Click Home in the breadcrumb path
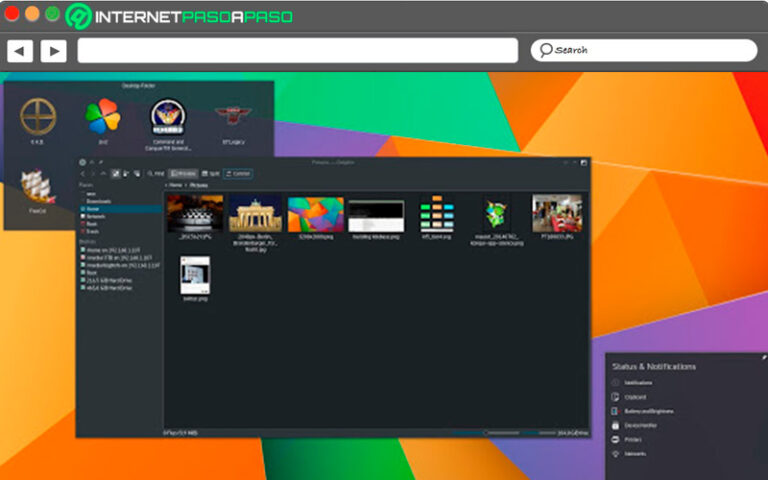 pos(176,185)
